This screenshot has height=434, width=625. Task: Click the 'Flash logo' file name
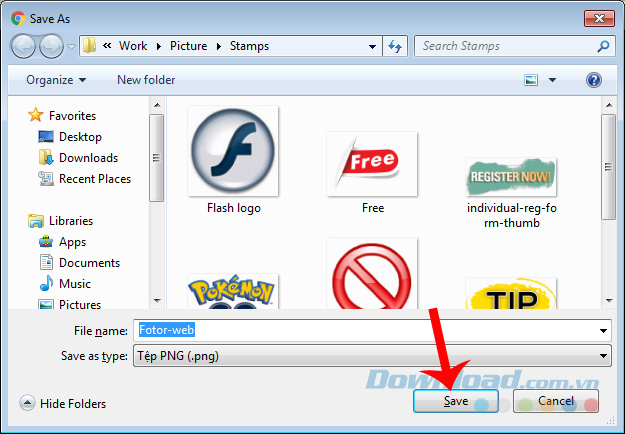(x=234, y=208)
